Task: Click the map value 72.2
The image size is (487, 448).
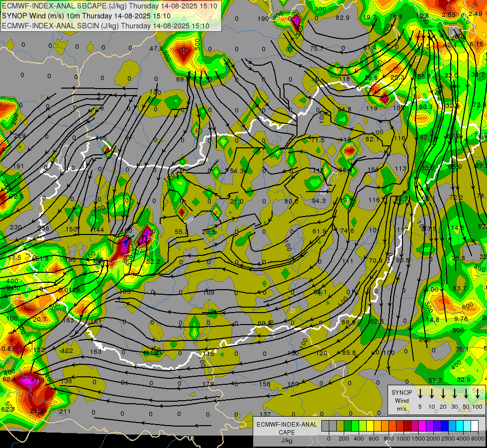Action: 456,198
